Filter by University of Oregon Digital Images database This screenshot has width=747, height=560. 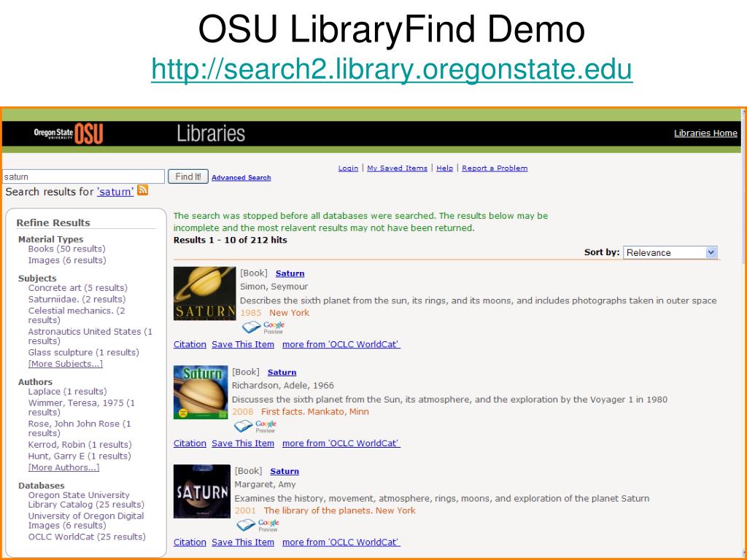click(x=86, y=521)
